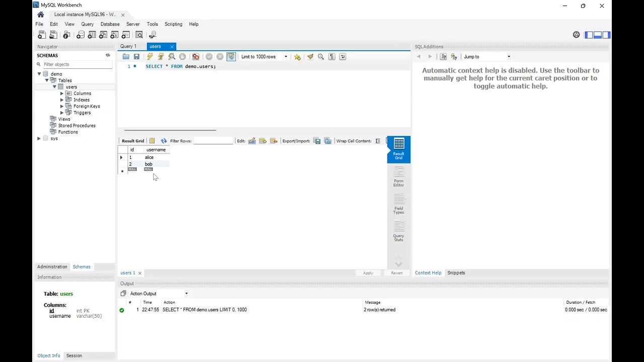
Task: Switch to the Administration tab
Action: 52,267
